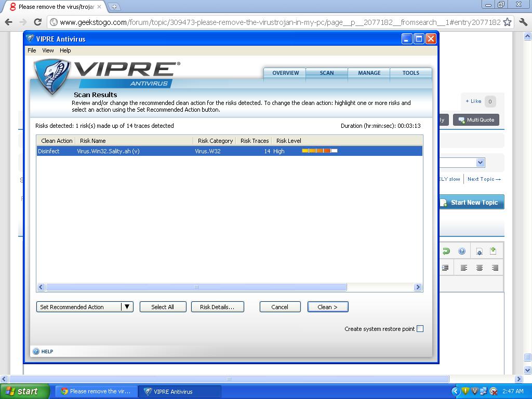This screenshot has width=532, height=399.
Task: Bookmark this page with the star icon
Action: click(507, 22)
